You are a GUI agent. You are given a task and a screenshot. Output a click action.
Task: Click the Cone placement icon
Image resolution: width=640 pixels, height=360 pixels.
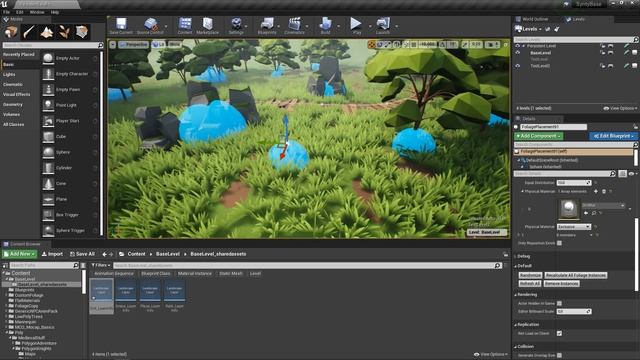pos(48,184)
